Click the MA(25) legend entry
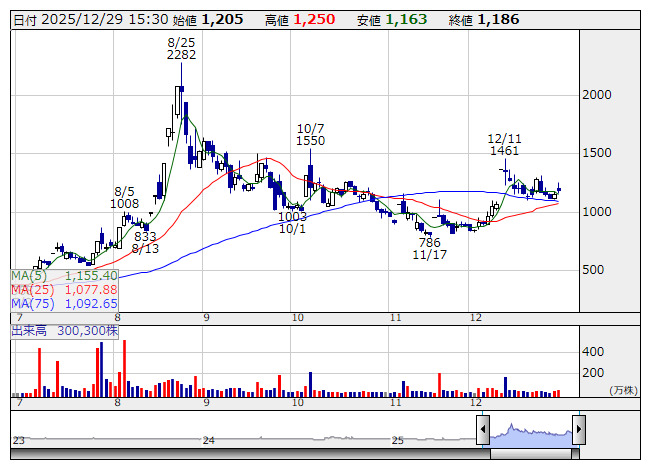Screen dimensions: 653x470 [x=64, y=289]
